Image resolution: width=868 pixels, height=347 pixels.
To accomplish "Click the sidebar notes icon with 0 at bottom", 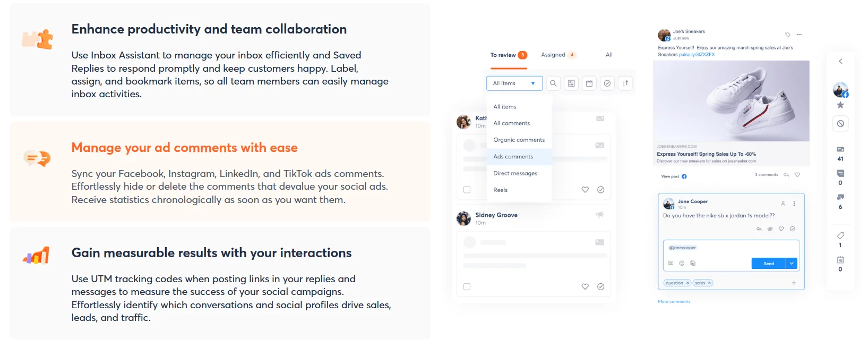I will click(840, 260).
